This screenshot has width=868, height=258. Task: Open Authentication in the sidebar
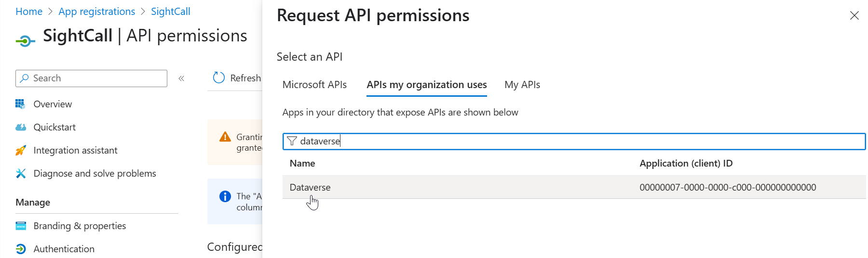64,249
